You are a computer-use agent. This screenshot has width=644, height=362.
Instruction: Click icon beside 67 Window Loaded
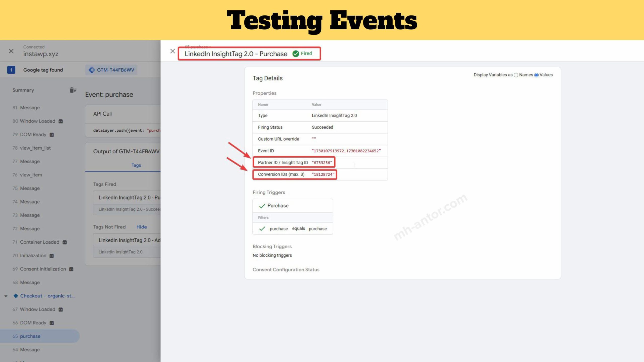(61, 309)
